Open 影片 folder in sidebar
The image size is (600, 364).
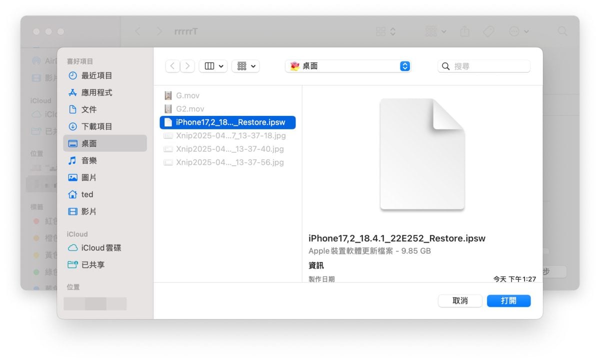click(x=89, y=211)
